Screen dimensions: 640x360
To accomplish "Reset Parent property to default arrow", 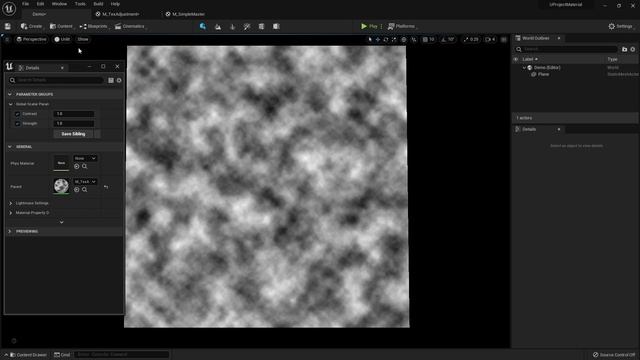I will (106, 187).
